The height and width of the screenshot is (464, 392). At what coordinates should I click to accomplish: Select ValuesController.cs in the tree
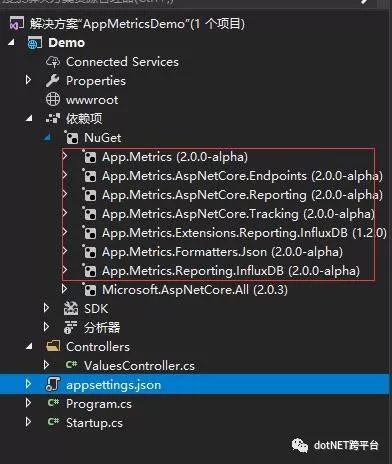tap(139, 366)
